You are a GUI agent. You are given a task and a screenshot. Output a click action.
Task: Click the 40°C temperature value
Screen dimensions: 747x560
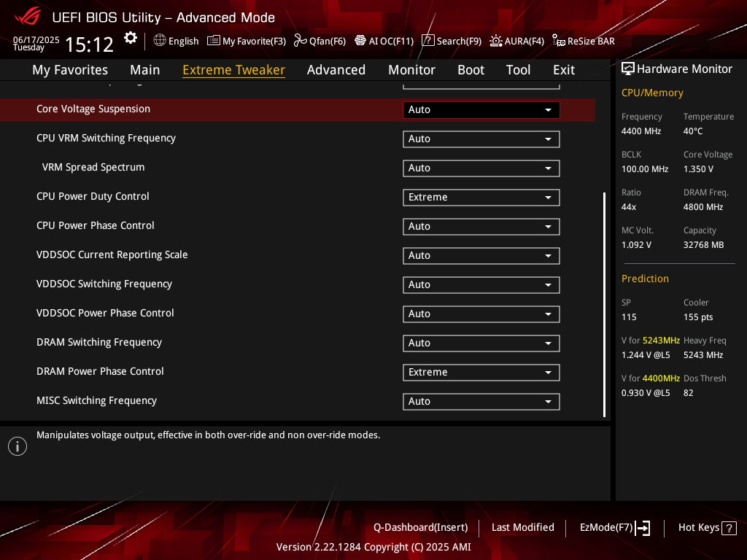tap(693, 131)
